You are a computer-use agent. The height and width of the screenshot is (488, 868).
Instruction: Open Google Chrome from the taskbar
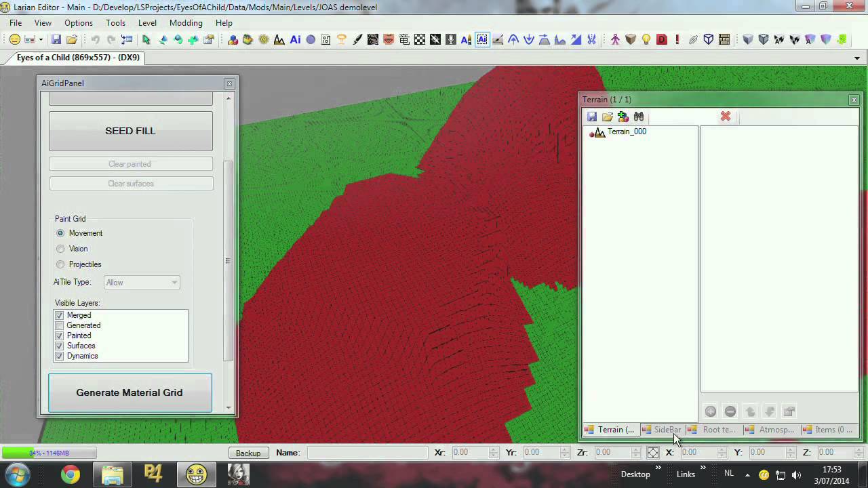(71, 474)
